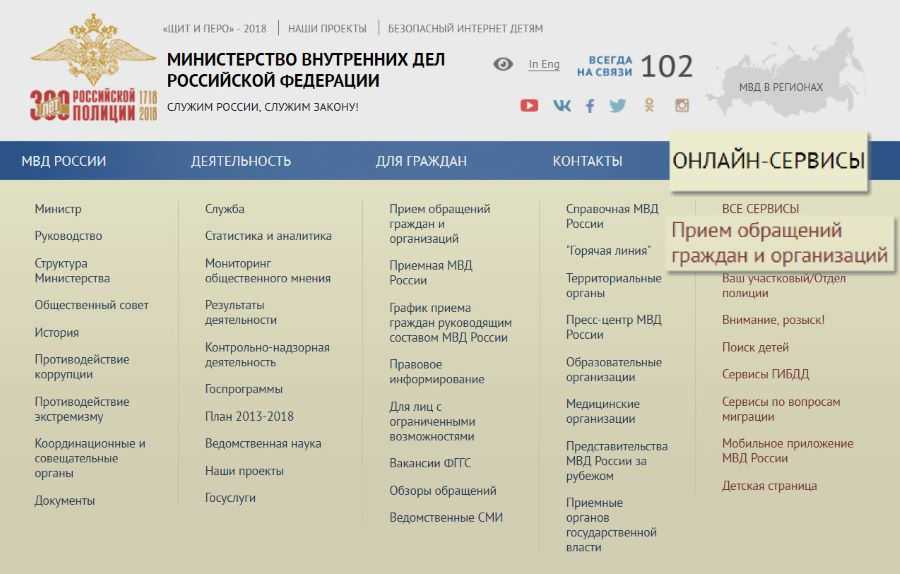
Task: Open the Facebook page icon
Action: pyautogui.click(x=590, y=105)
